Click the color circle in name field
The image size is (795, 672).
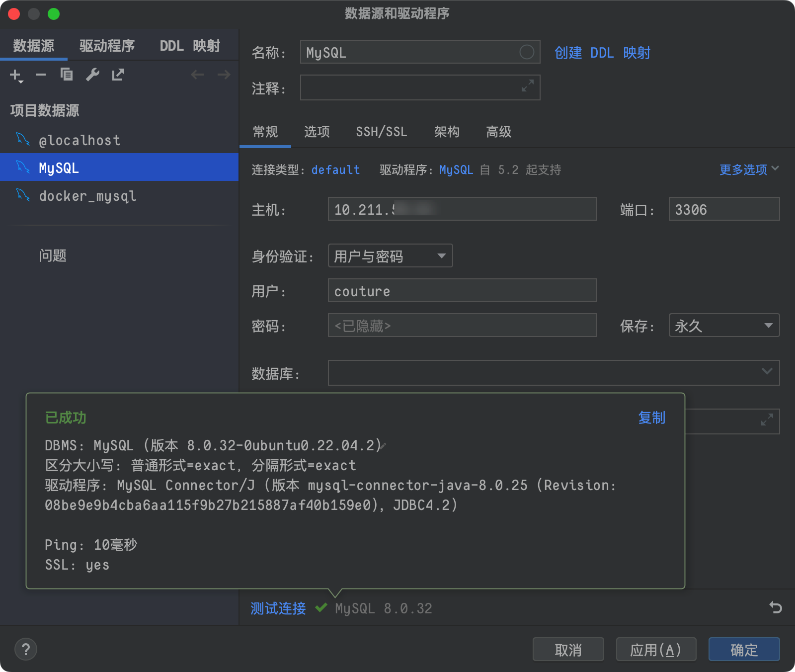click(x=527, y=52)
